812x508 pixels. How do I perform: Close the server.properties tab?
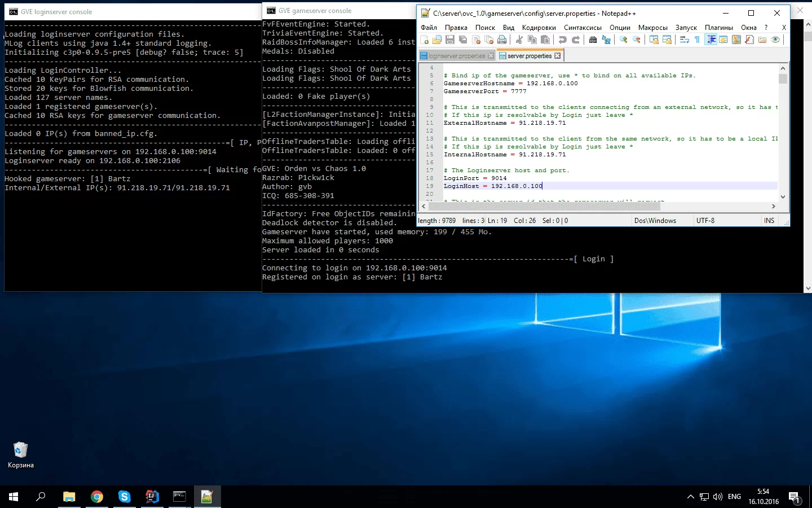(x=558, y=56)
